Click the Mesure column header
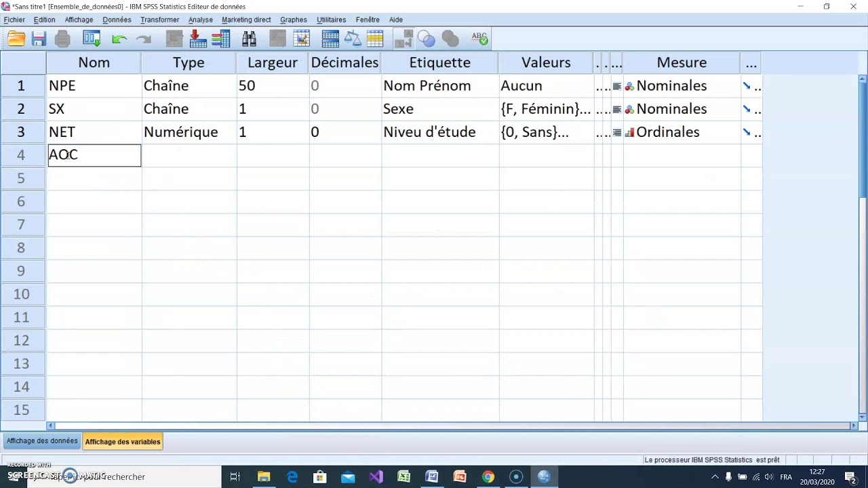868x488 pixels. coord(682,62)
